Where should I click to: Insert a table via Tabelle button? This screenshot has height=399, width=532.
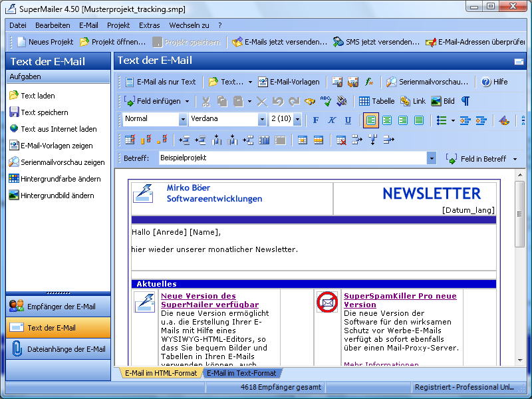coord(376,101)
